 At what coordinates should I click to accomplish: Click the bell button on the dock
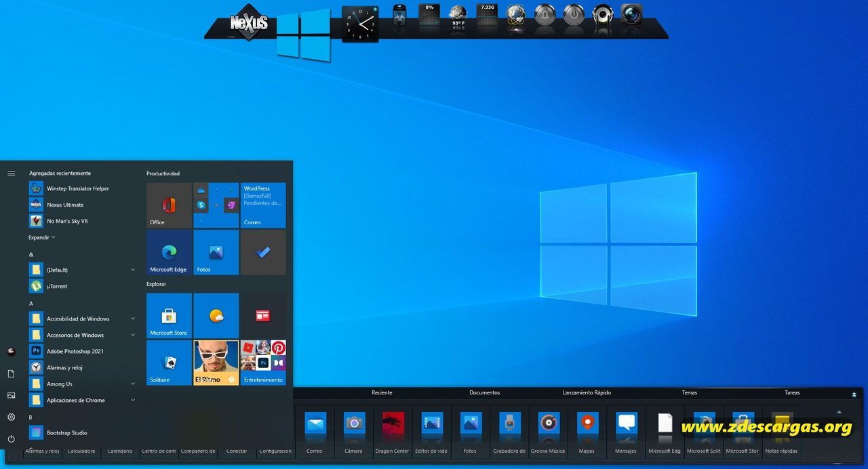(x=545, y=15)
